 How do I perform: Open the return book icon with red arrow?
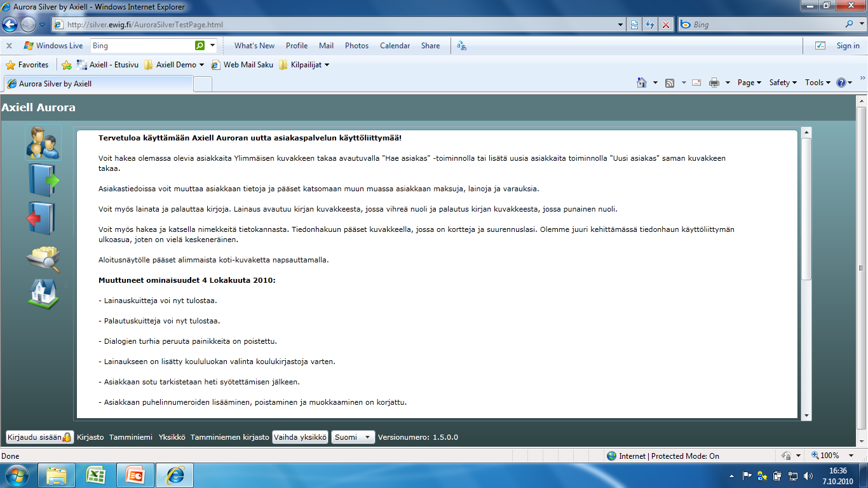(x=41, y=218)
